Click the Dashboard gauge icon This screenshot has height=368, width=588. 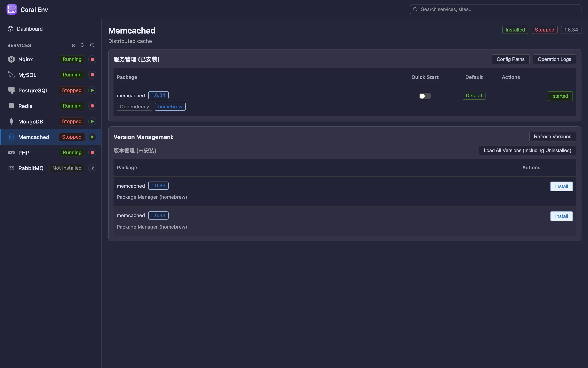[10, 29]
